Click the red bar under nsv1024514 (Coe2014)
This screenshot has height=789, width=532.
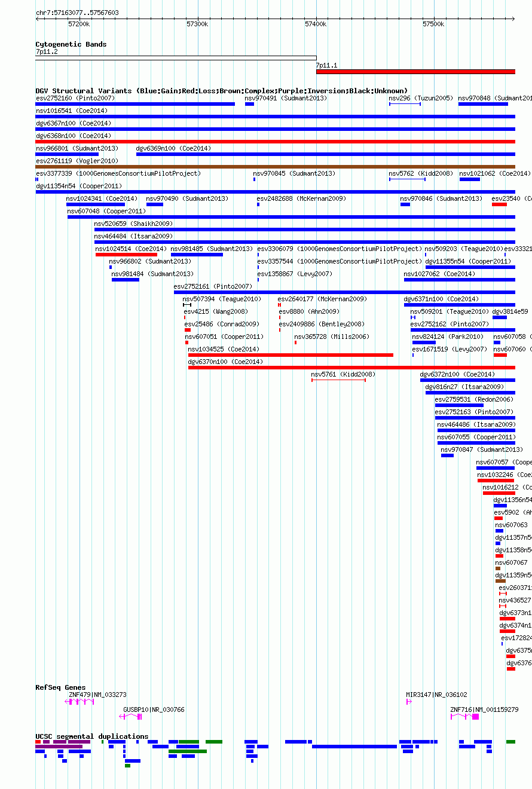(126, 255)
